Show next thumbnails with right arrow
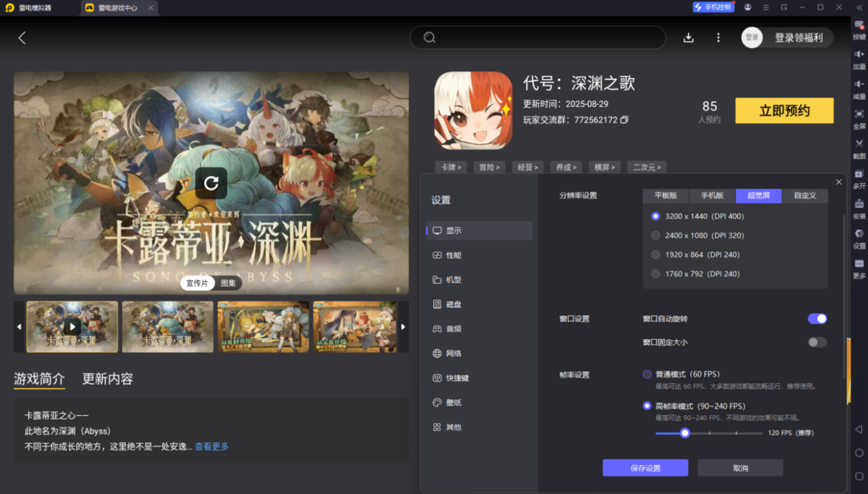Image resolution: width=868 pixels, height=494 pixels. pos(403,327)
